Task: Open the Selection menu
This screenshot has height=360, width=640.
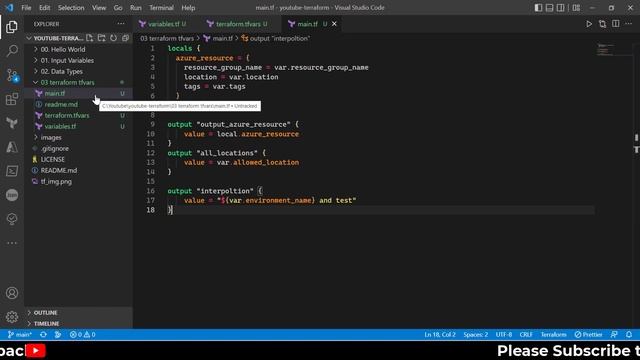Action: pos(71,8)
